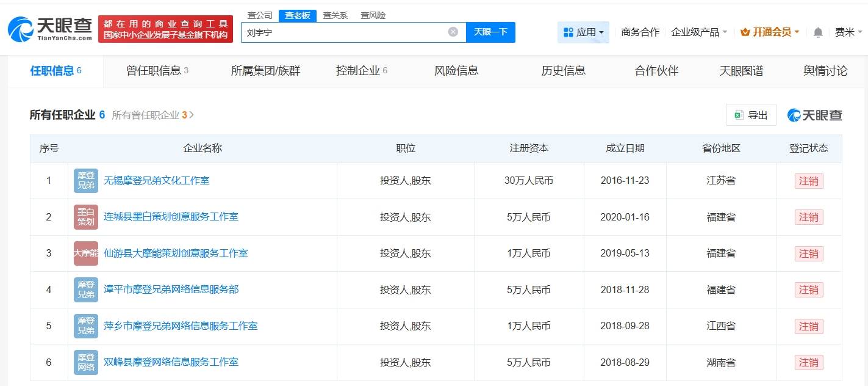The image size is (868, 386).
Task: Open the 企业级产品 dropdown
Action: (x=698, y=32)
